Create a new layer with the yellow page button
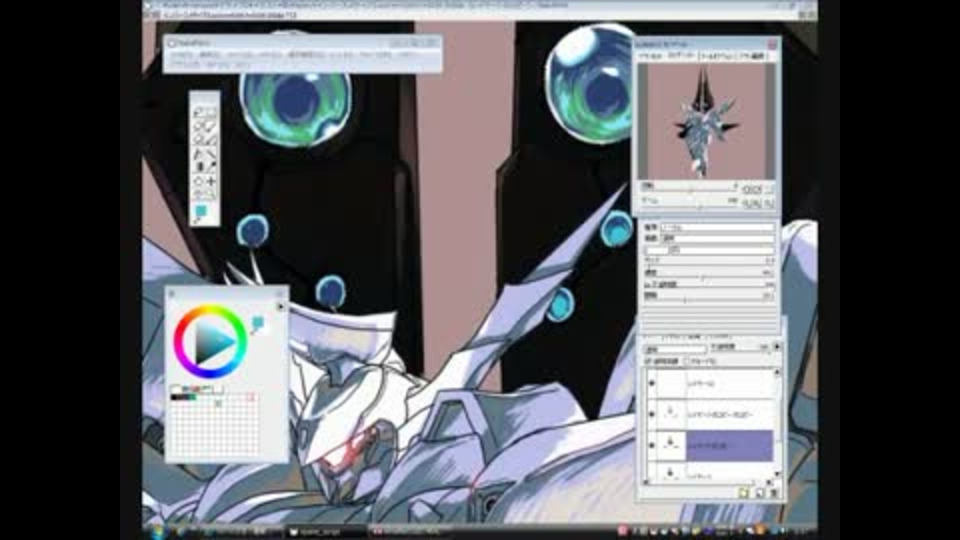Viewport: 960px width, 540px height. (743, 493)
